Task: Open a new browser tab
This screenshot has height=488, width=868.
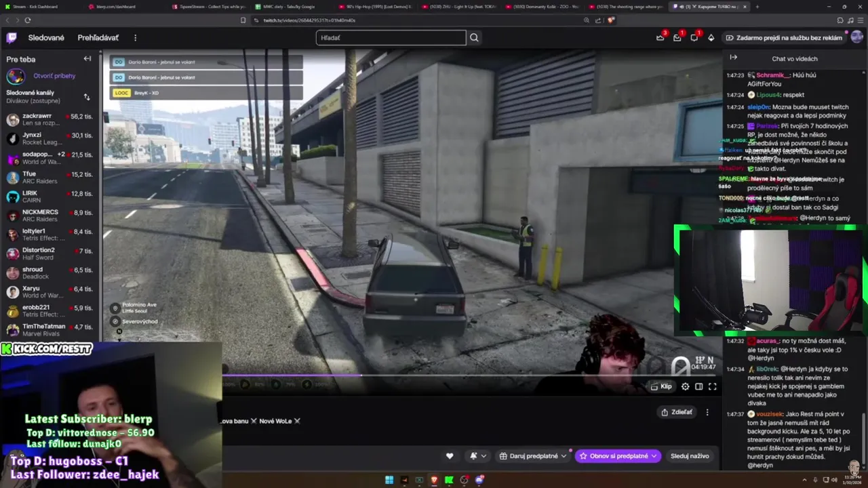Action: click(757, 7)
